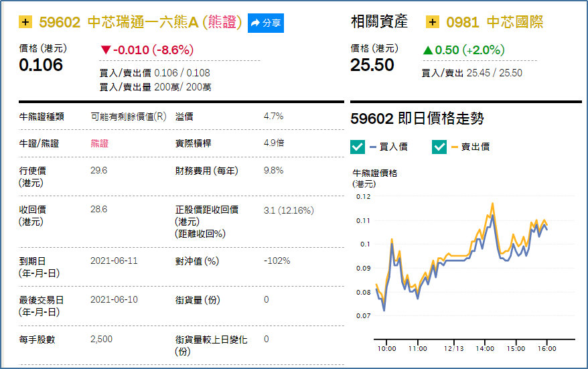The width and height of the screenshot is (588, 369).
Task: Click the 買入價 blue legend swatch
Action: click(x=373, y=147)
